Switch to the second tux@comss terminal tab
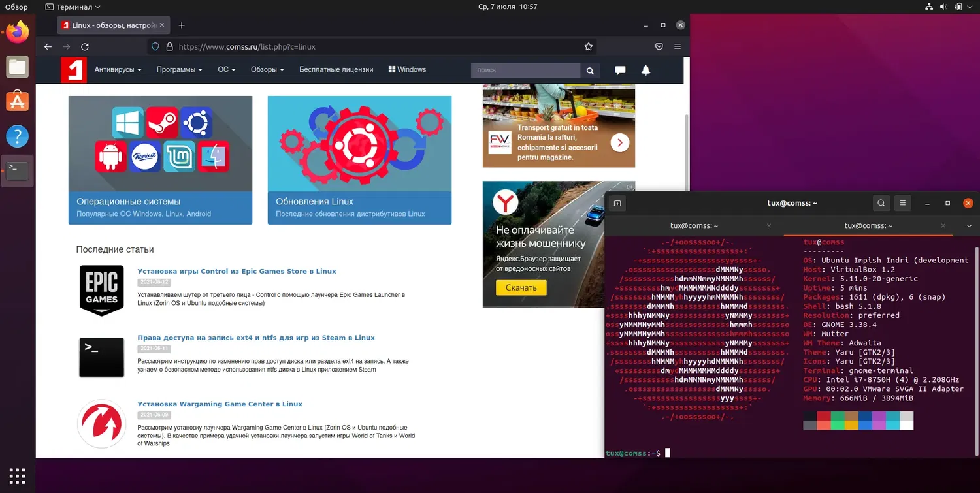This screenshot has height=493, width=980. (x=868, y=226)
